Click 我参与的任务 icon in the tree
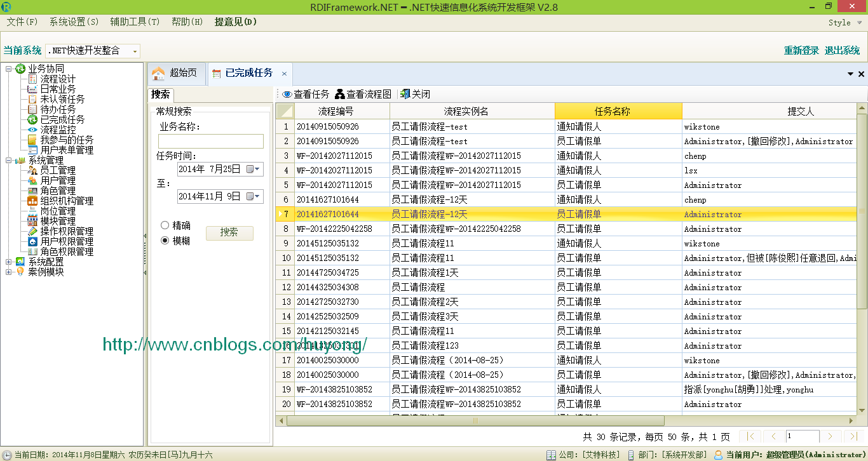Viewport: 868px width, 461px height. pos(33,140)
